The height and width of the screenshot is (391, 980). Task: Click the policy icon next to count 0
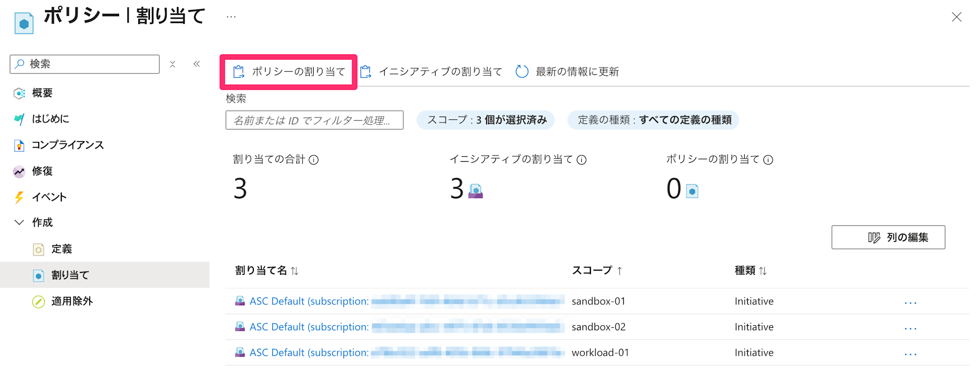point(692,191)
